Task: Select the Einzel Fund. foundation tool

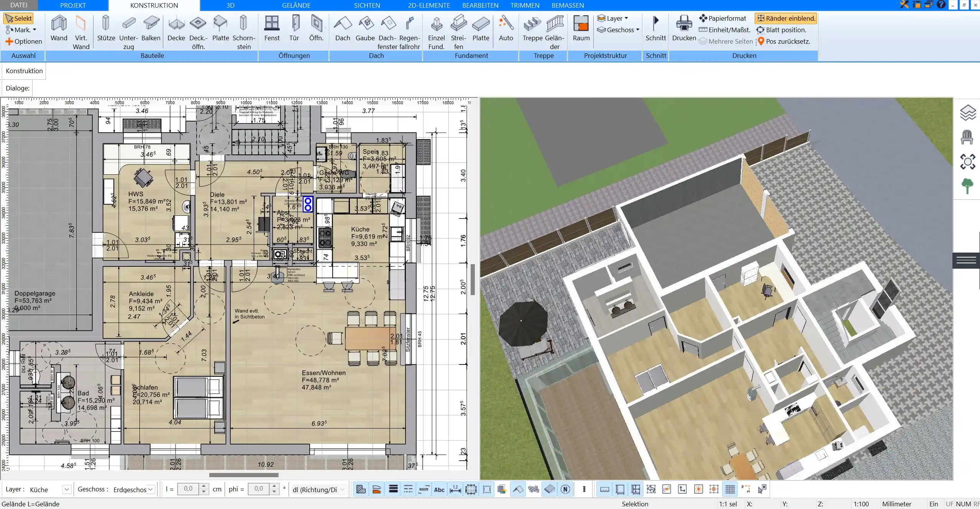Action: [436, 32]
